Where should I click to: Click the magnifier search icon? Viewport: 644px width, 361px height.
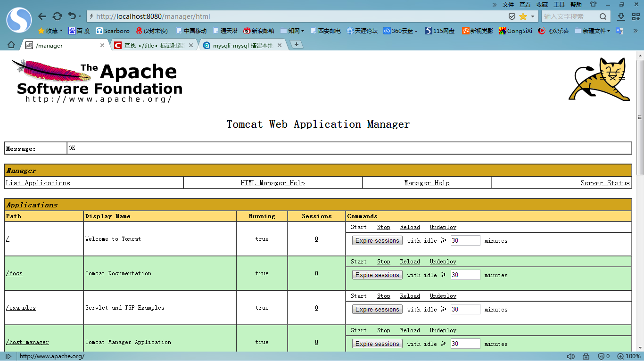pos(603,16)
